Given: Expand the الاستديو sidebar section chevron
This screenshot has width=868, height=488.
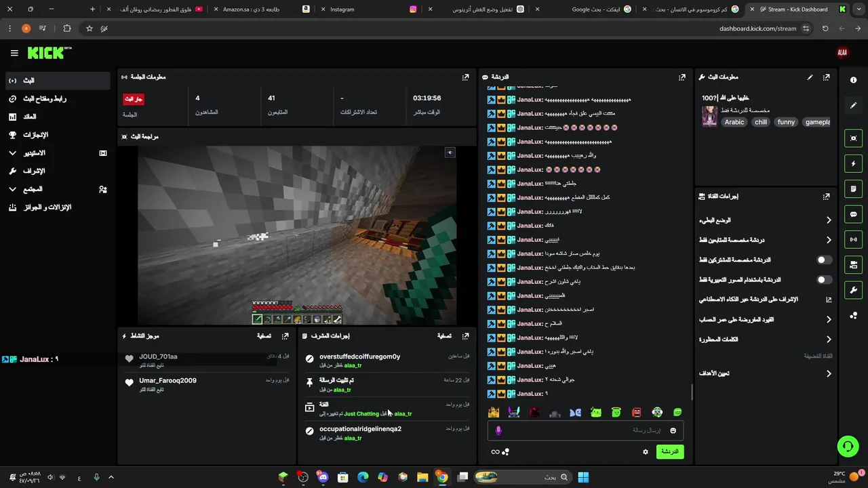Looking at the screenshot, I should [12, 153].
